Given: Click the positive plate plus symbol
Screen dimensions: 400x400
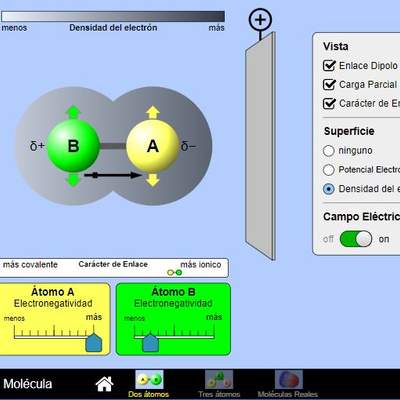Looking at the screenshot, I should 260,20.
